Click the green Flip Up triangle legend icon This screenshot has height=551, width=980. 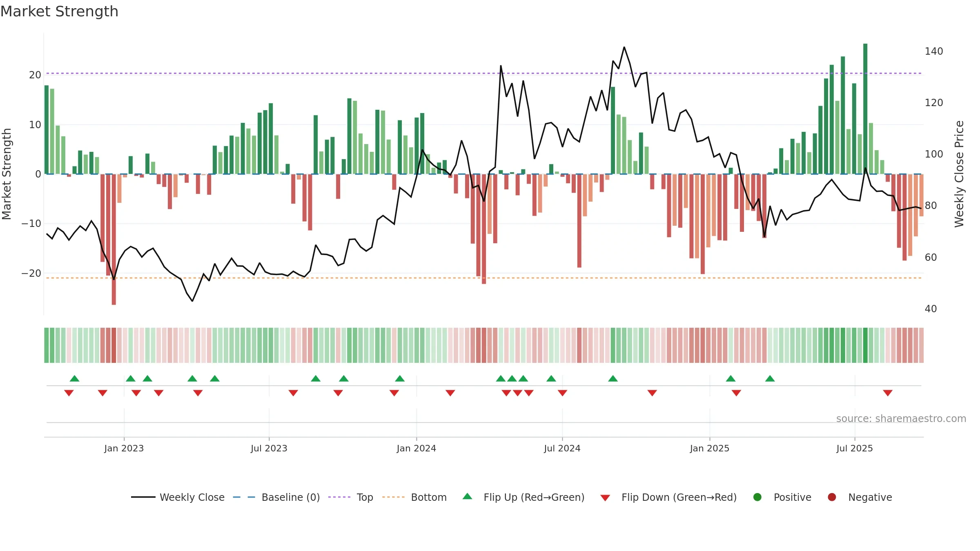tap(468, 496)
